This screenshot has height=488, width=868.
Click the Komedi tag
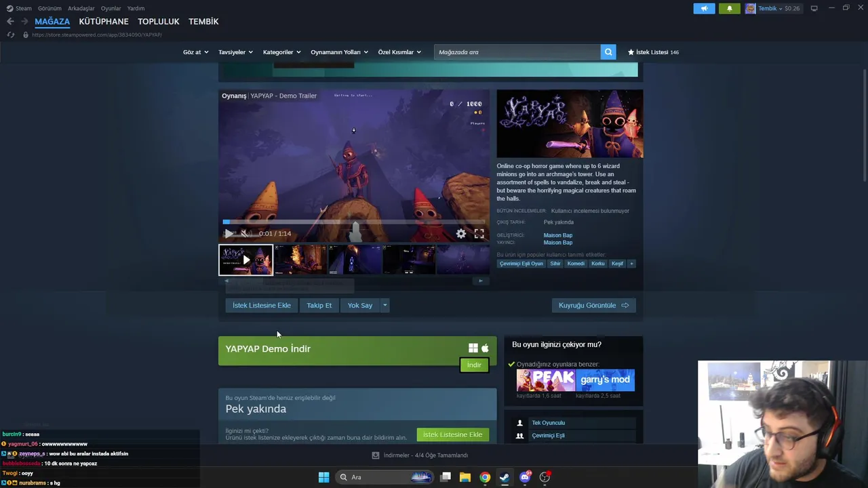576,264
